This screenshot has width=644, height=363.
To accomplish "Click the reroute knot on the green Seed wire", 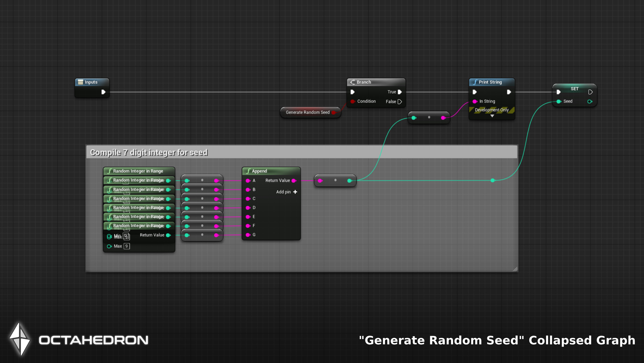I will pos(493,180).
